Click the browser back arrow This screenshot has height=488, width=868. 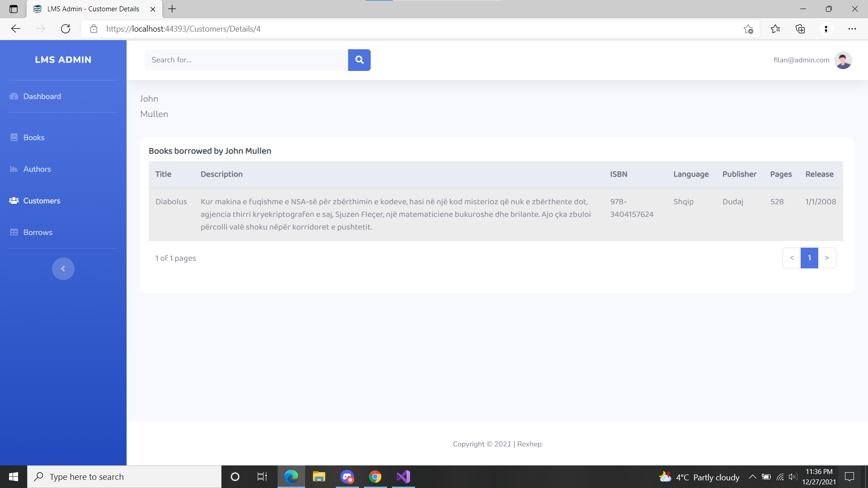click(x=16, y=29)
